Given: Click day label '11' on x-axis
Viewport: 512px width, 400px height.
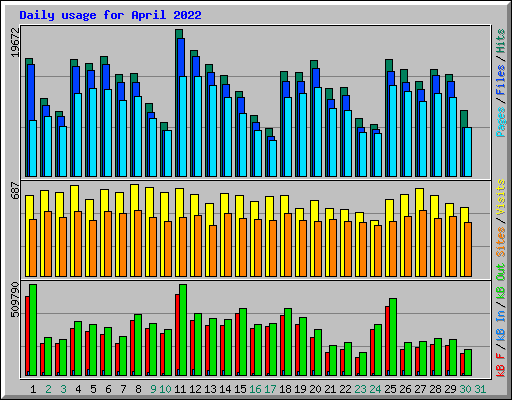Looking at the screenshot, I should coord(180,389).
